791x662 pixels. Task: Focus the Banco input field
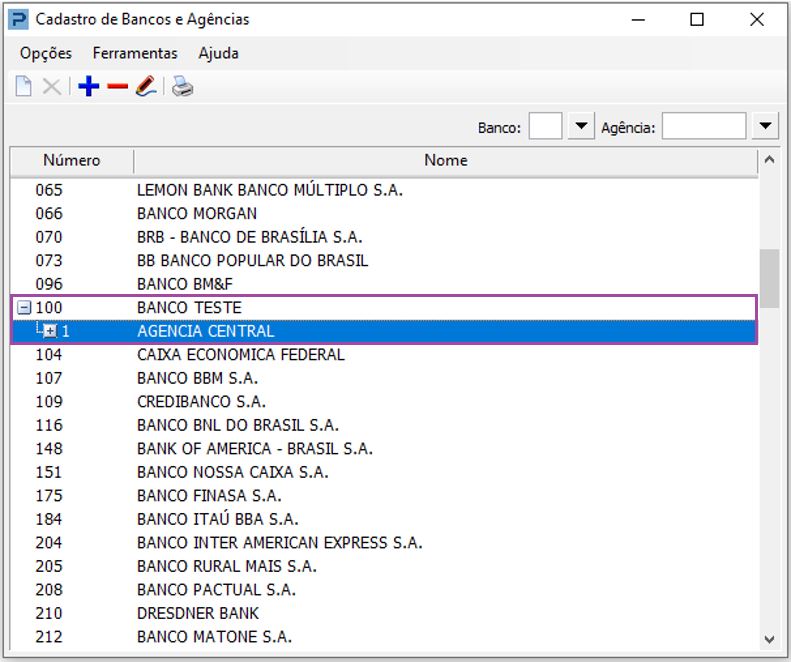(x=545, y=126)
